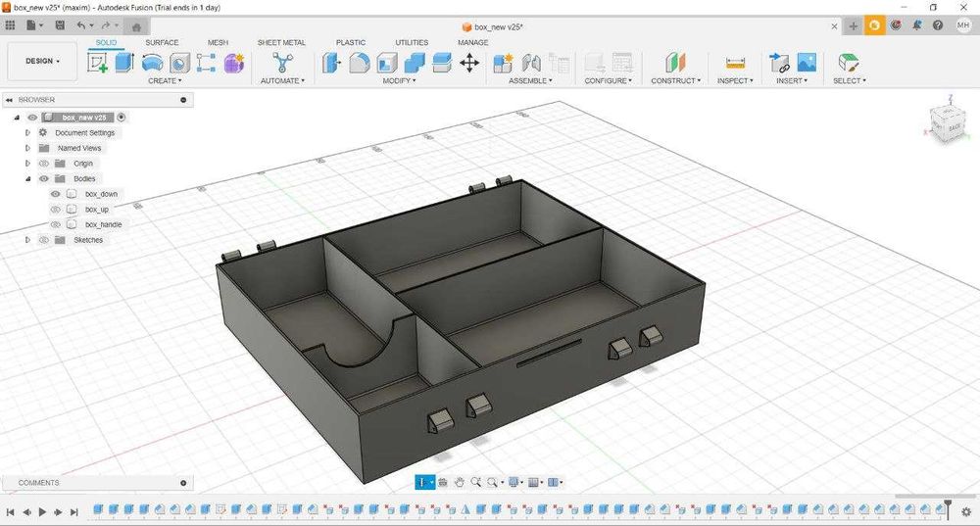Jump to timeline end

[73, 512]
